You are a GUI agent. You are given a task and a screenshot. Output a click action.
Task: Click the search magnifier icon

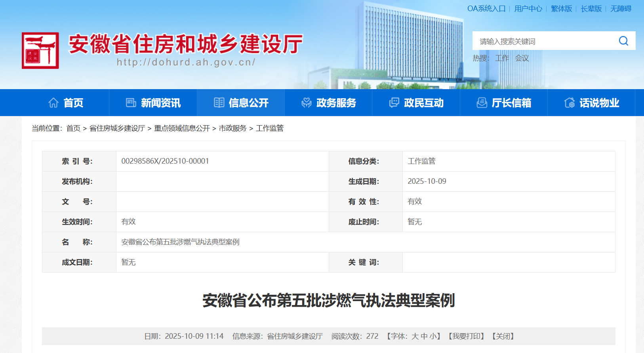pyautogui.click(x=623, y=41)
